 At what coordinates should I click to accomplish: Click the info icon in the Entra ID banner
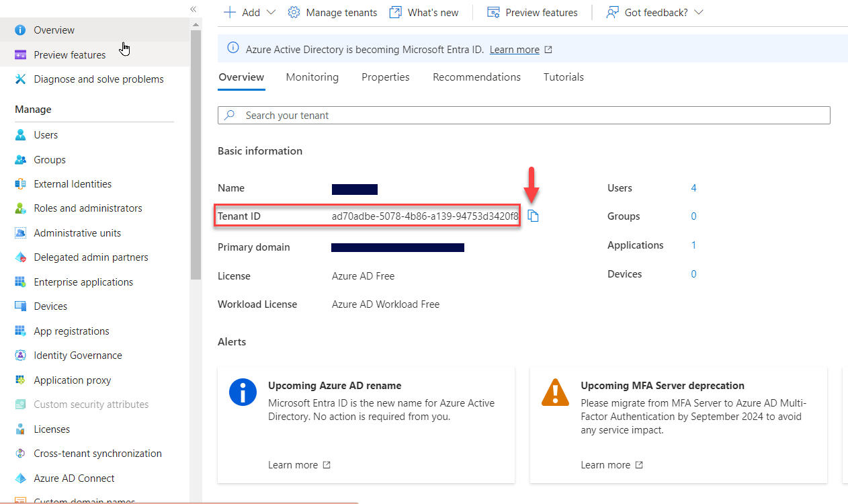233,48
